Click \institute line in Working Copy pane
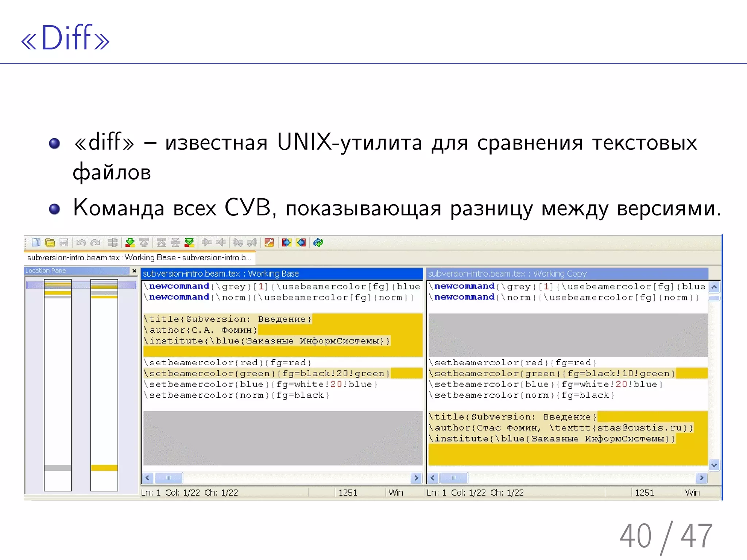The image size is (747, 560). [552, 439]
